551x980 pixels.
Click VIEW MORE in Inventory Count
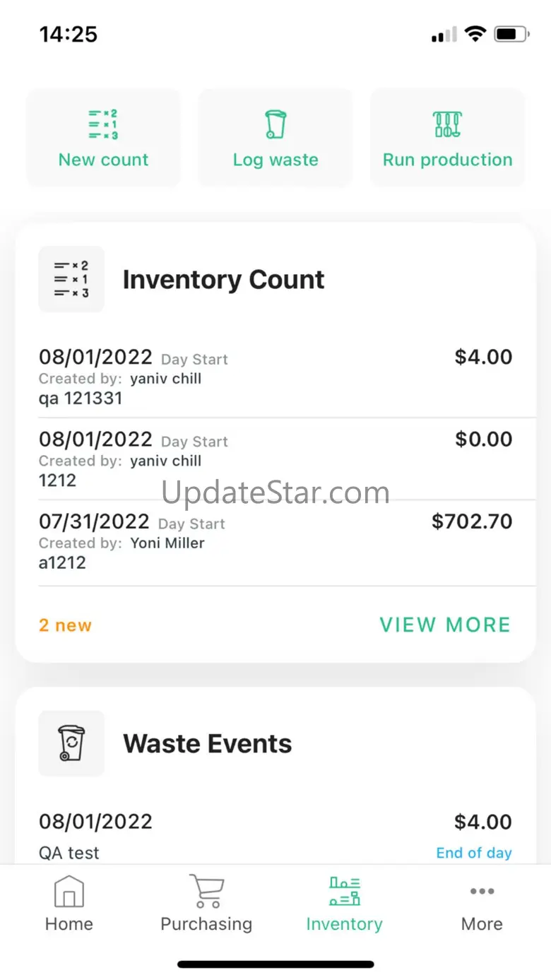(445, 625)
